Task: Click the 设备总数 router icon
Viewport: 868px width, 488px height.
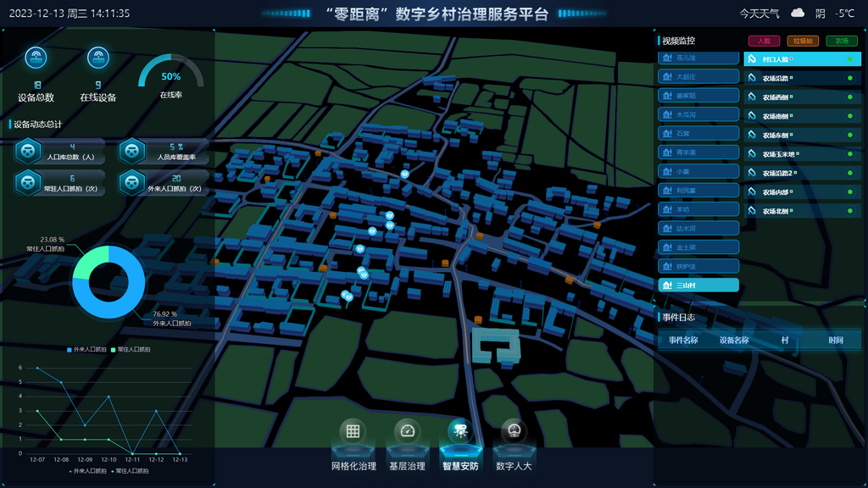Action: pyautogui.click(x=36, y=58)
